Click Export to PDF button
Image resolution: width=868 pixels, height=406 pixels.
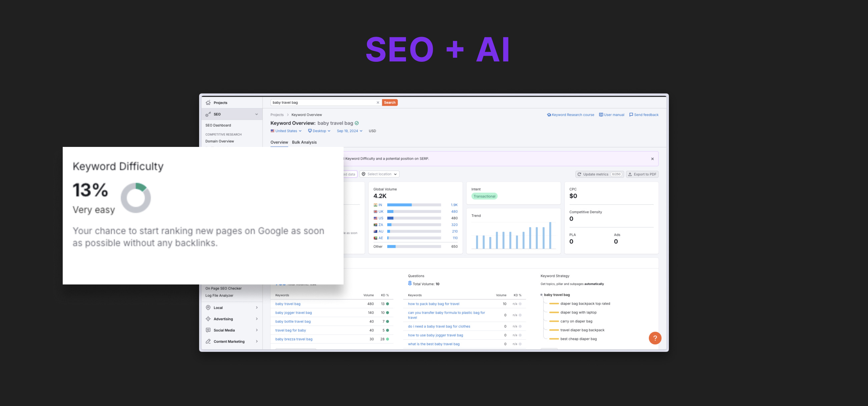(x=642, y=174)
